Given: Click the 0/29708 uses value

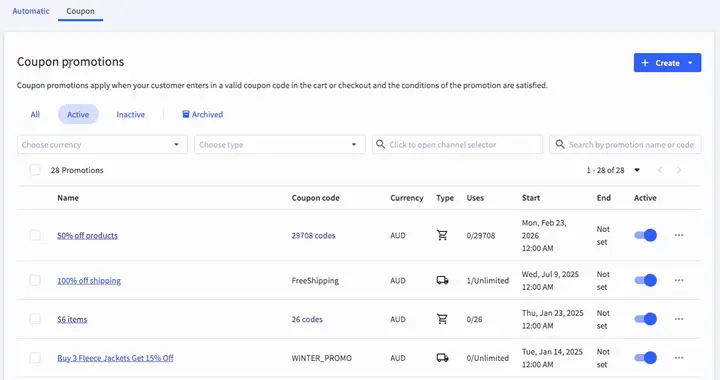Looking at the screenshot, I should coord(481,235).
